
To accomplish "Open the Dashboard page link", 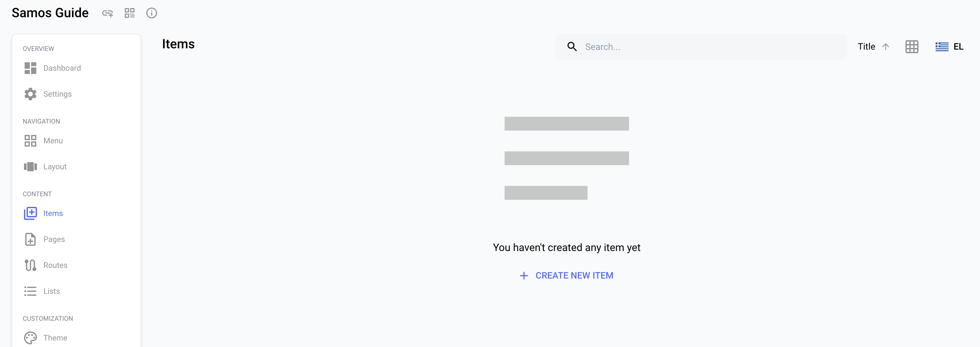I will coord(62,68).
